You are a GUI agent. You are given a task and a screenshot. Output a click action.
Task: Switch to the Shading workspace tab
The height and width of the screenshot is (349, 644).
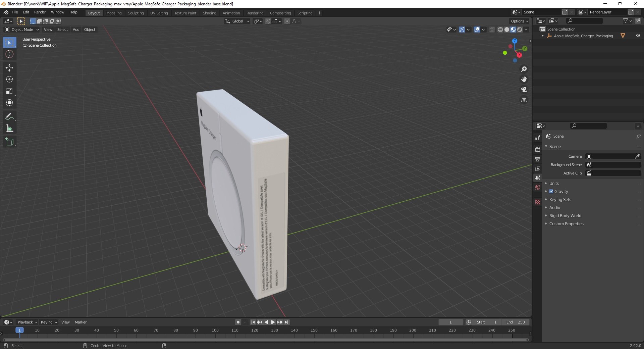(x=209, y=13)
